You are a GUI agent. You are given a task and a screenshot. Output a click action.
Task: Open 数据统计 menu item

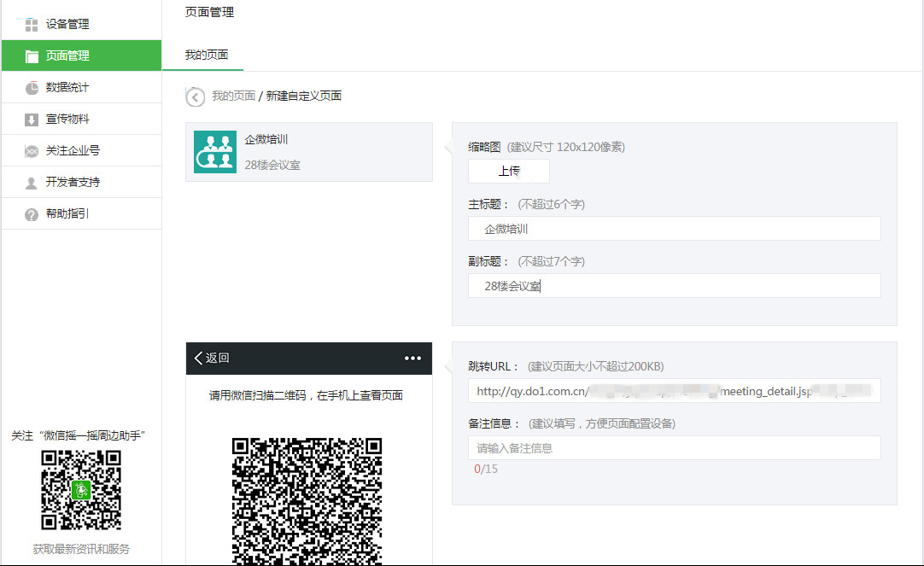pyautogui.click(x=81, y=87)
